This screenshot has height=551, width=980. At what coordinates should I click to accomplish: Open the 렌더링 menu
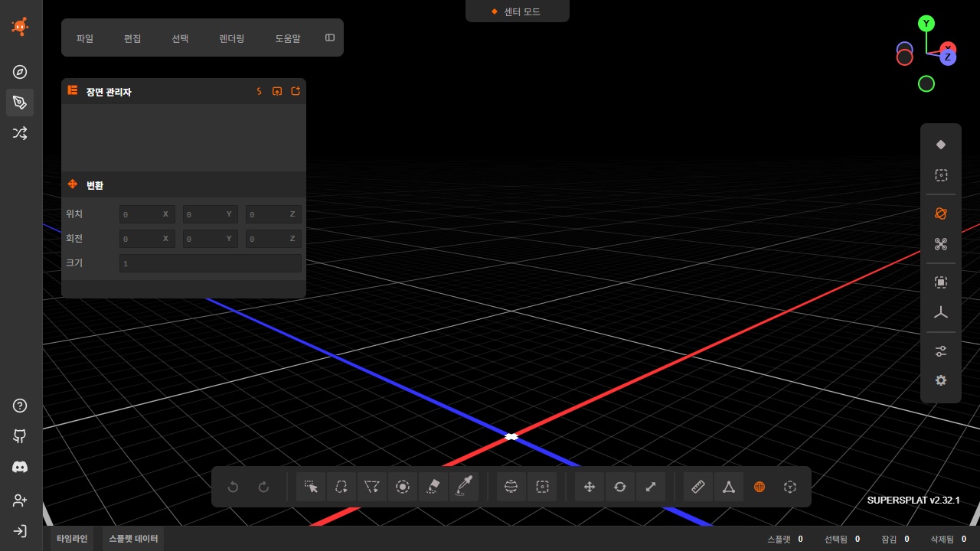[232, 38]
